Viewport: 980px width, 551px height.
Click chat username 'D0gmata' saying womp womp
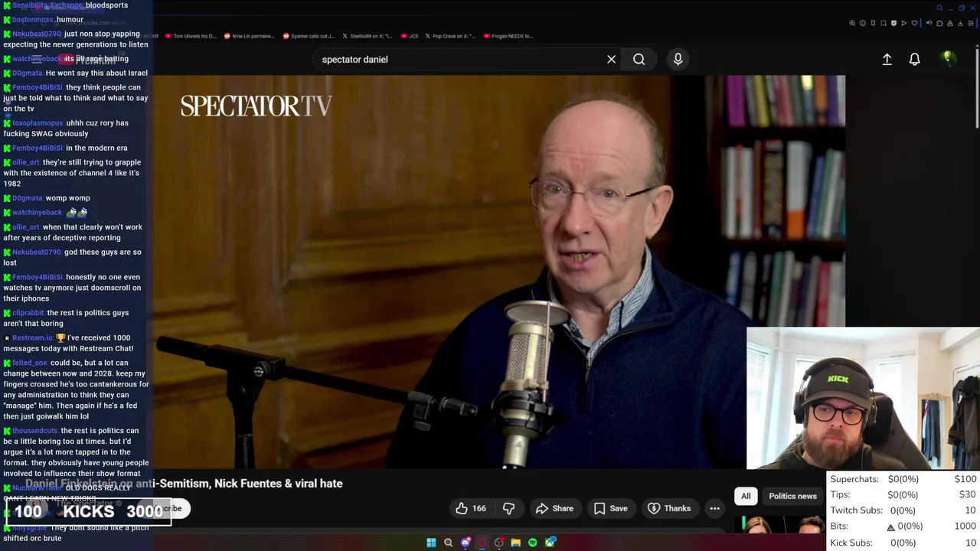(28, 198)
